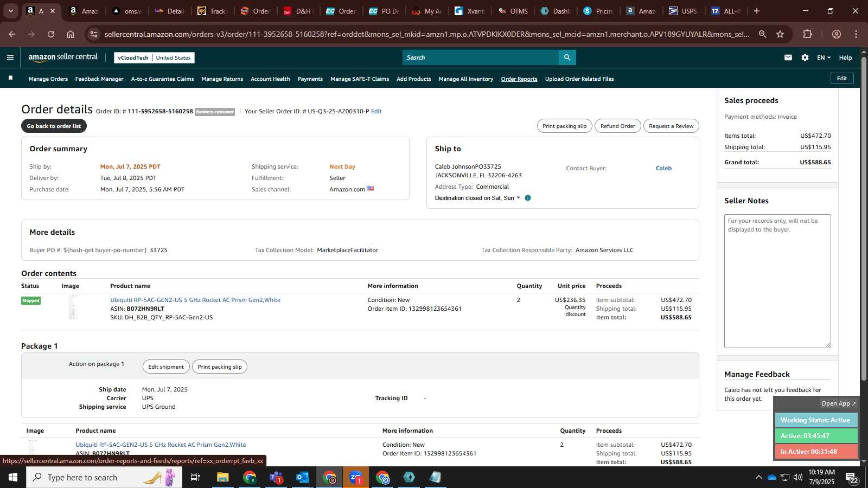Click Request a Review button
The image size is (868, 488).
[x=671, y=126]
